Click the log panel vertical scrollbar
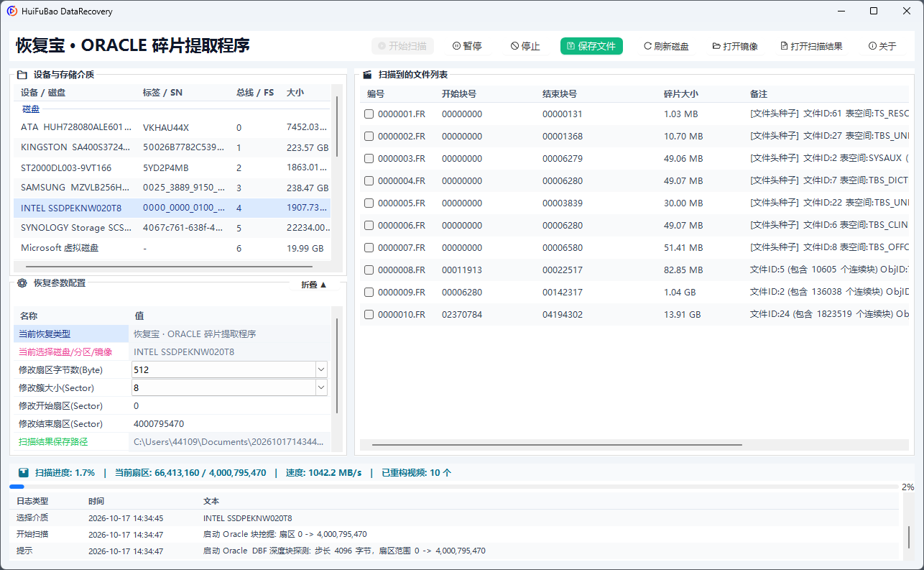The width and height of the screenshot is (924, 570). [909, 536]
